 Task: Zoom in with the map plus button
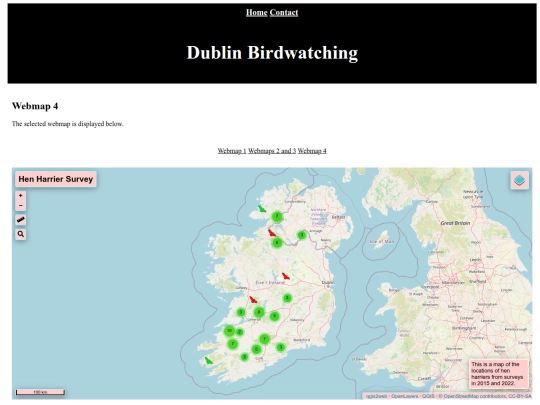coord(21,196)
